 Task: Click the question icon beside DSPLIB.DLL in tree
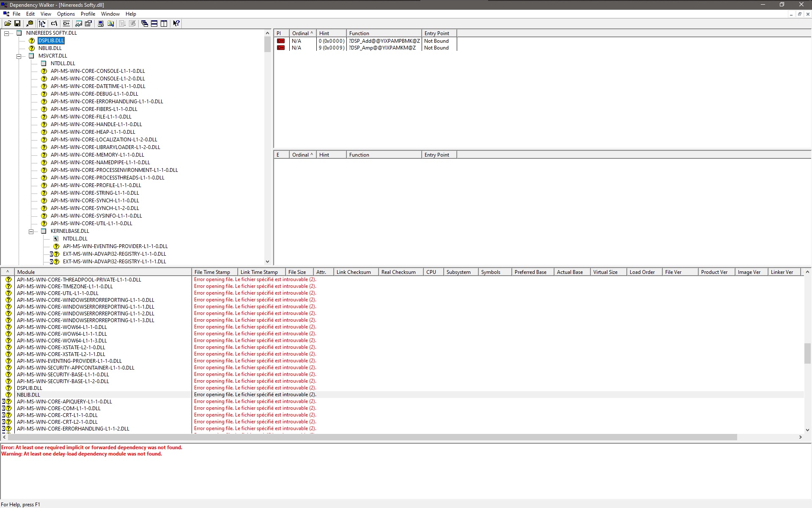[32, 41]
